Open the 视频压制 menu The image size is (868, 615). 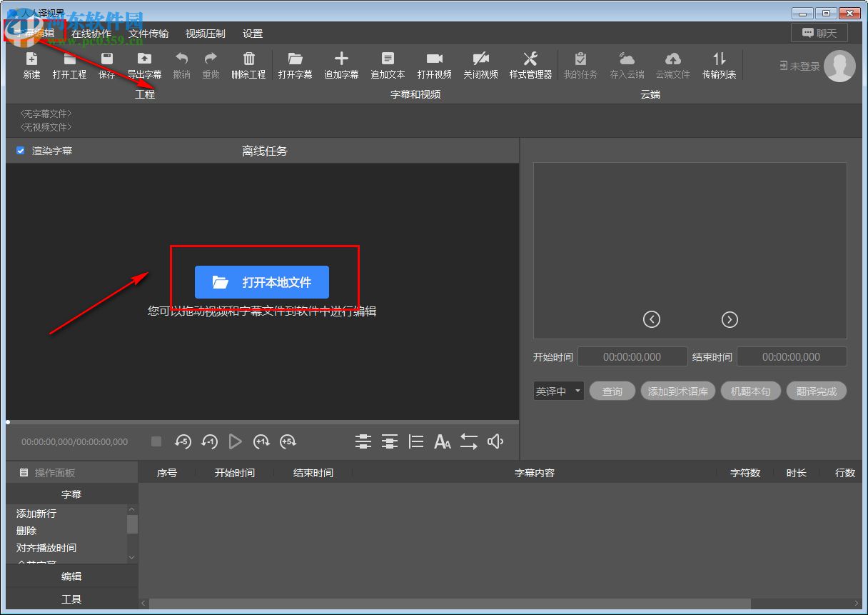(205, 34)
